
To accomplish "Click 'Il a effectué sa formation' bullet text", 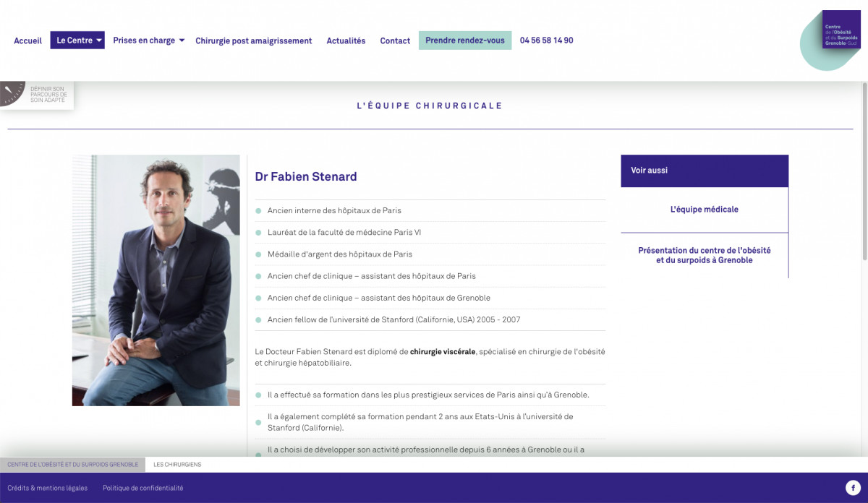I will click(428, 395).
